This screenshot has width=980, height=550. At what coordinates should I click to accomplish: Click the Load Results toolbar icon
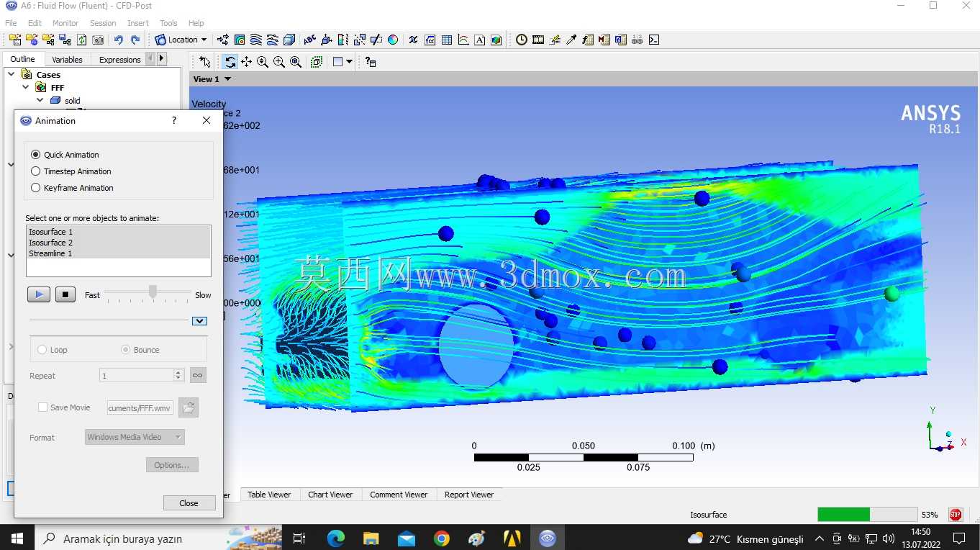(x=15, y=40)
